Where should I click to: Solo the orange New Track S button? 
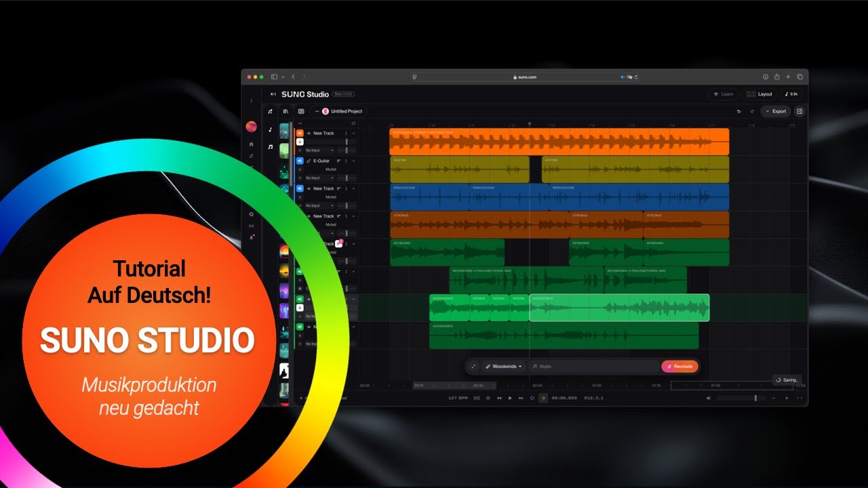[x=300, y=142]
